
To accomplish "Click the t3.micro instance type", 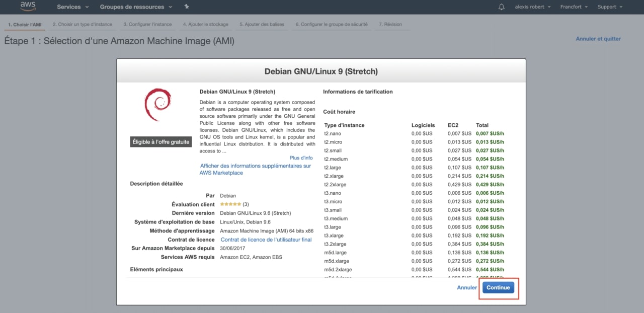I will pos(333,202).
